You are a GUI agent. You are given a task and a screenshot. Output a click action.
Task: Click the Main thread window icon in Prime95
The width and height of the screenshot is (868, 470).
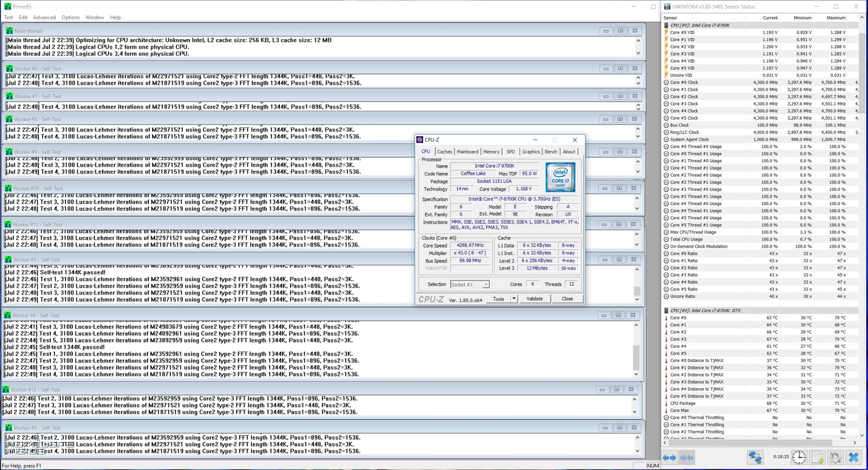(9, 31)
